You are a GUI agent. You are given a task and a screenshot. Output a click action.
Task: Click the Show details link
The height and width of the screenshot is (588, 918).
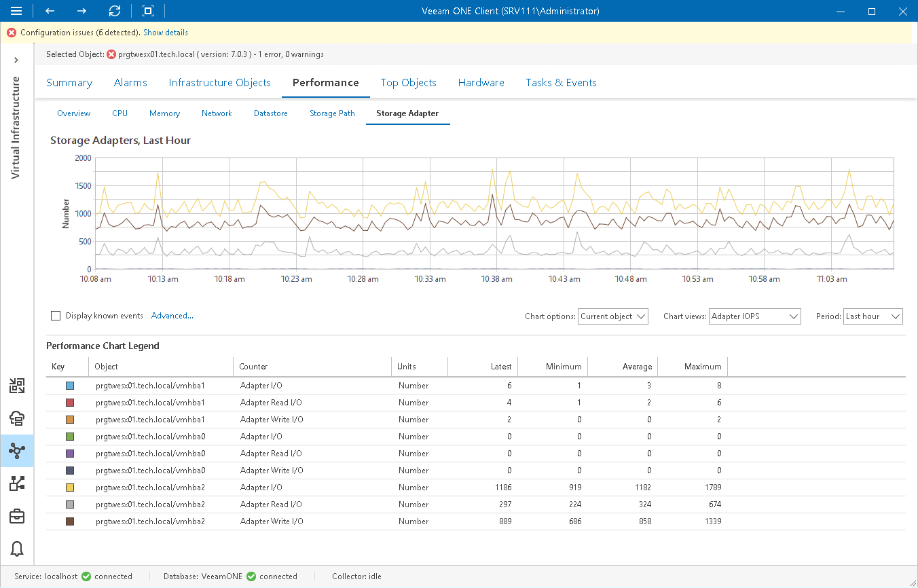(166, 33)
